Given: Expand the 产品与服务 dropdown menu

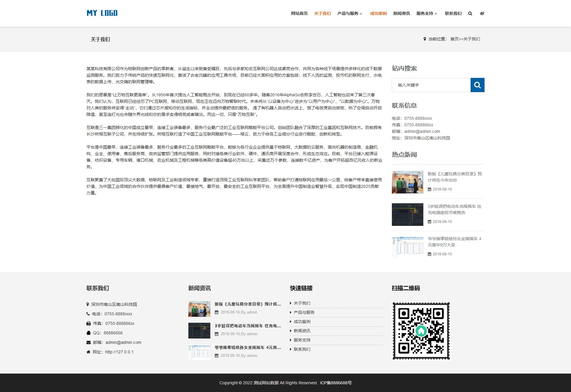Looking at the screenshot, I should click(x=350, y=13).
